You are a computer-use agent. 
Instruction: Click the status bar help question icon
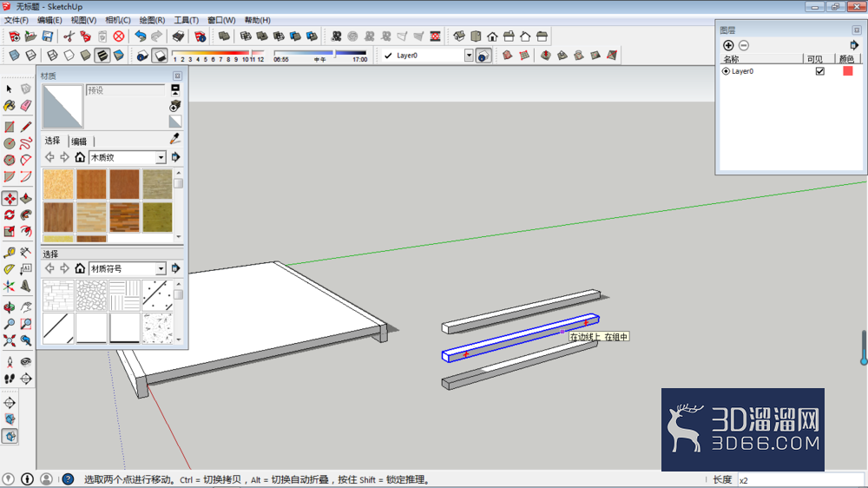tap(68, 479)
